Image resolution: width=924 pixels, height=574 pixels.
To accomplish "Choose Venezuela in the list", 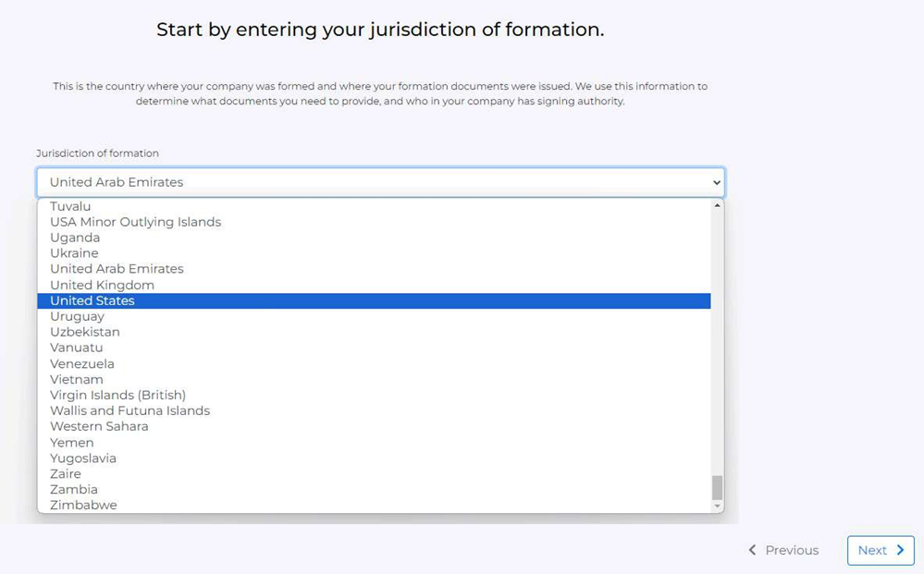I will point(374,364).
